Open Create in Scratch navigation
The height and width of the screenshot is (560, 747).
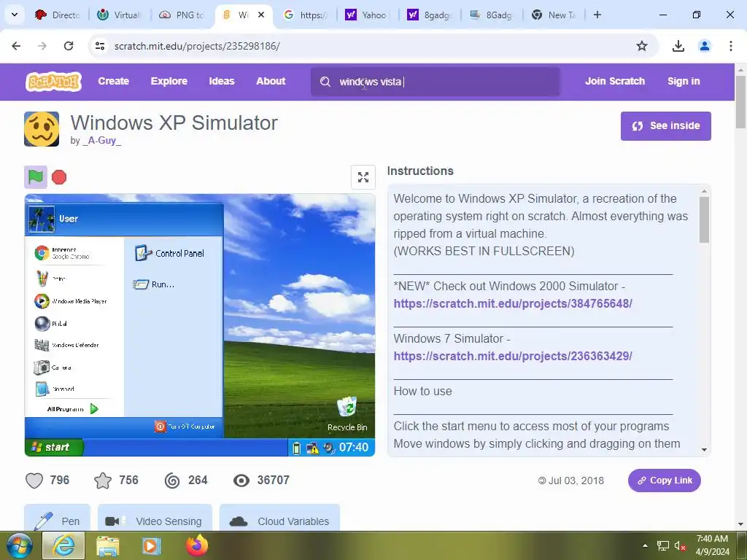tap(113, 82)
